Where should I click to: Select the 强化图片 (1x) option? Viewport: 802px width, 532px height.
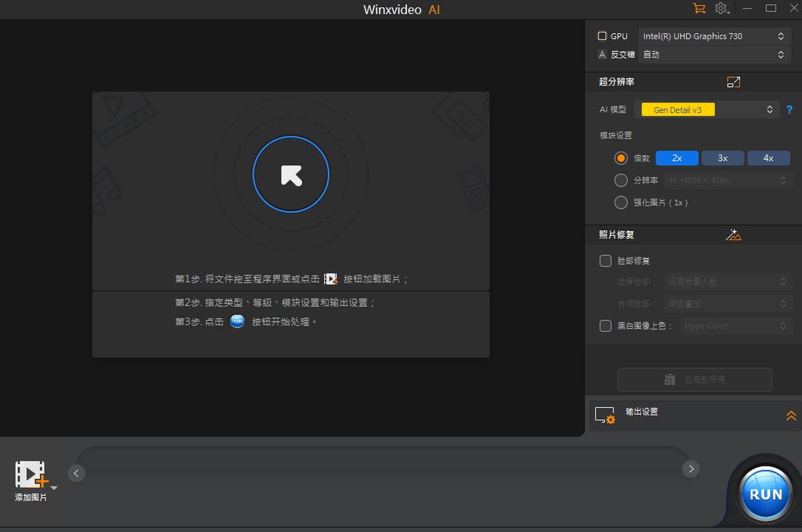(x=620, y=202)
